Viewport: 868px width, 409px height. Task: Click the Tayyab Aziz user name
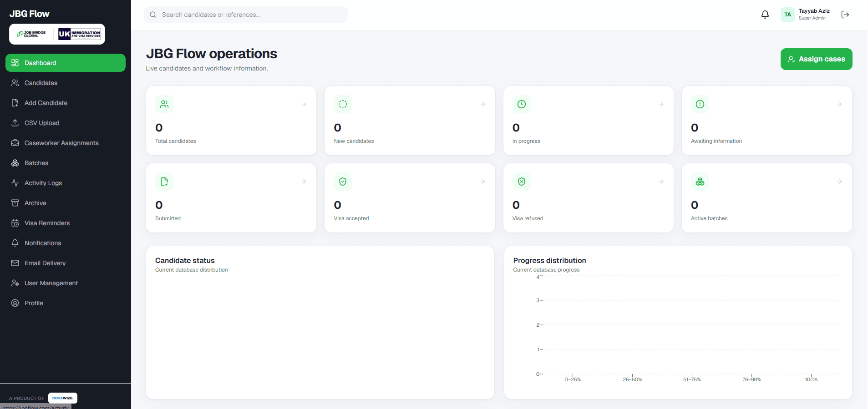[x=814, y=11]
